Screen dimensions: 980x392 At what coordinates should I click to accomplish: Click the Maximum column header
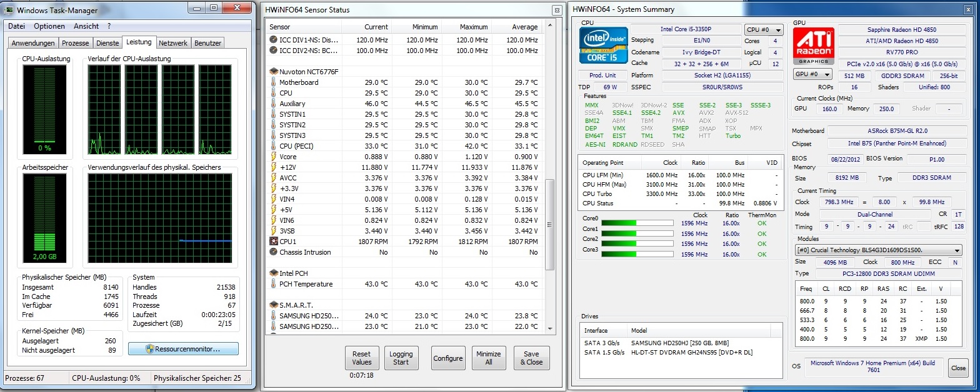click(467, 27)
